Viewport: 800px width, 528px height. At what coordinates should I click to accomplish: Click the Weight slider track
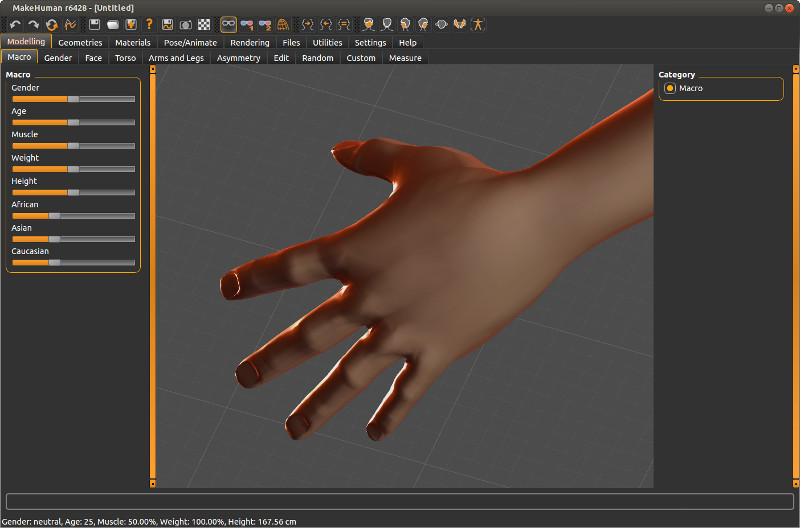pyautogui.click(x=73, y=169)
